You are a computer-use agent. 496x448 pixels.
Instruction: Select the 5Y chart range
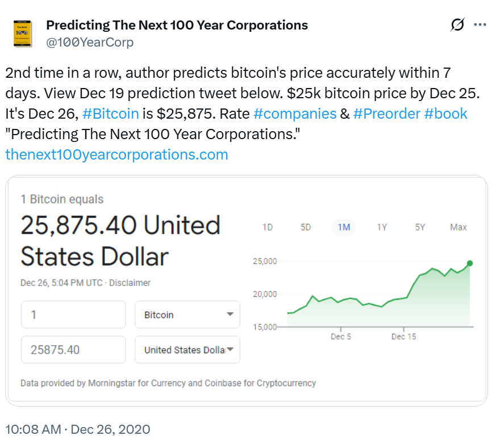[x=420, y=227]
